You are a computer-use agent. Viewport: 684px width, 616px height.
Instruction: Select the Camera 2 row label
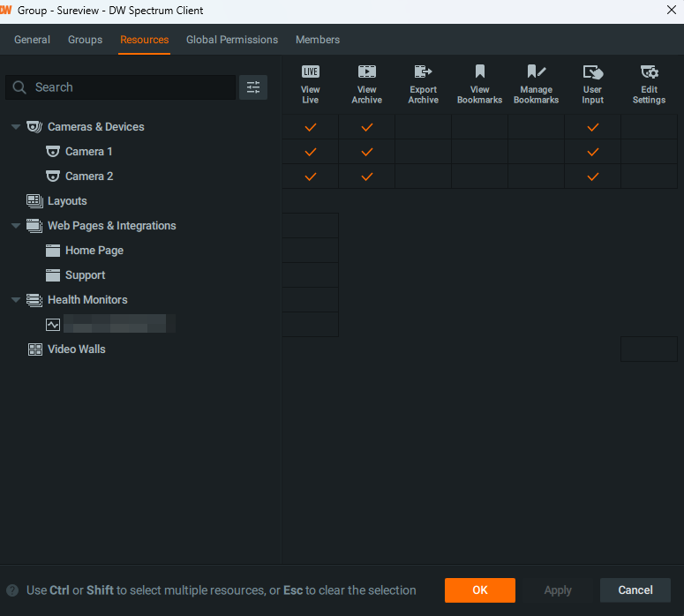89,177
